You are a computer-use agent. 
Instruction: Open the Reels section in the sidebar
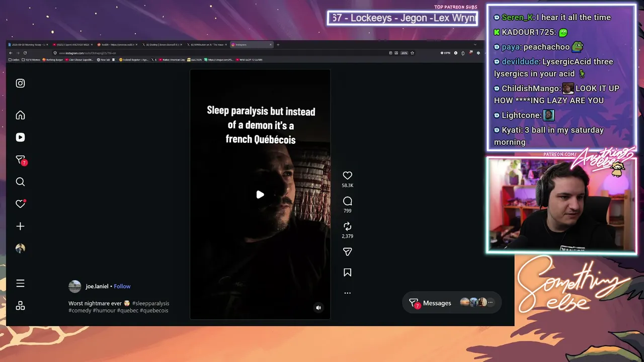coord(20,137)
